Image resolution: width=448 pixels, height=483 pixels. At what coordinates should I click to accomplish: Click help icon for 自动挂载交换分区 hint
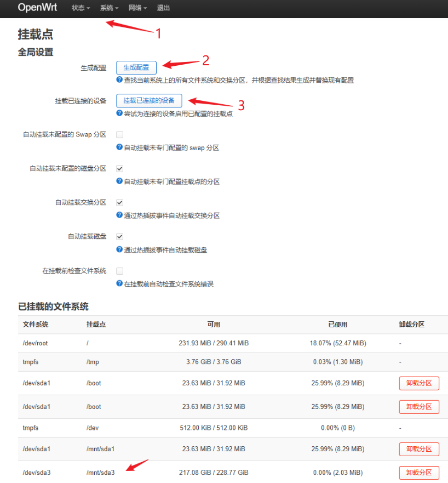119,215
